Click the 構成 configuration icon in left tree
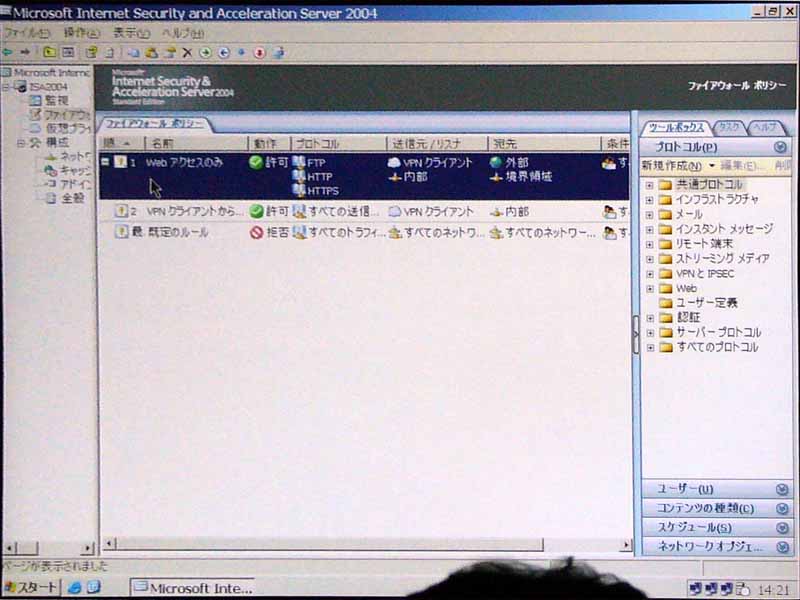800x600 pixels. [x=35, y=142]
